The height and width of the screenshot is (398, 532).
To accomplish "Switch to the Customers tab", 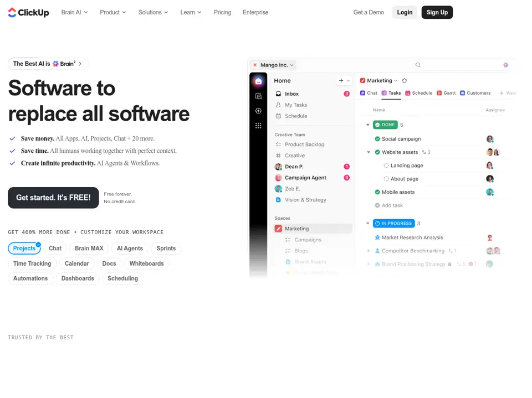I will tap(475, 93).
